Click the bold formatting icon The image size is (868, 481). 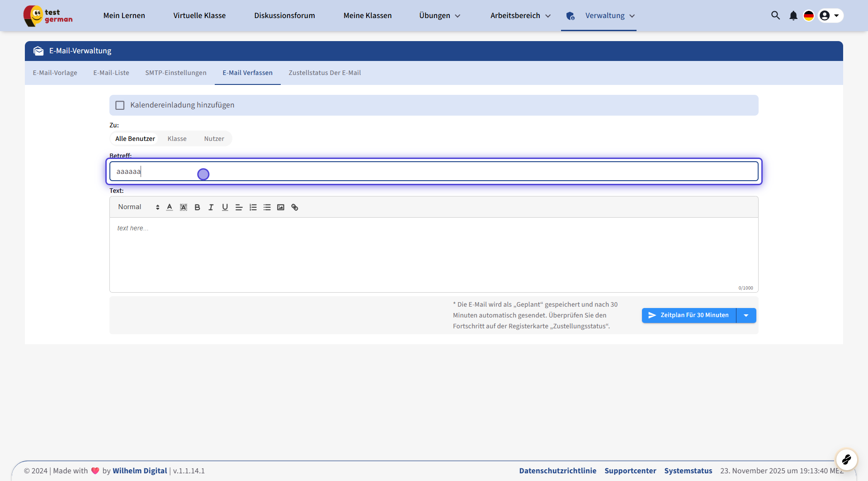197,207
